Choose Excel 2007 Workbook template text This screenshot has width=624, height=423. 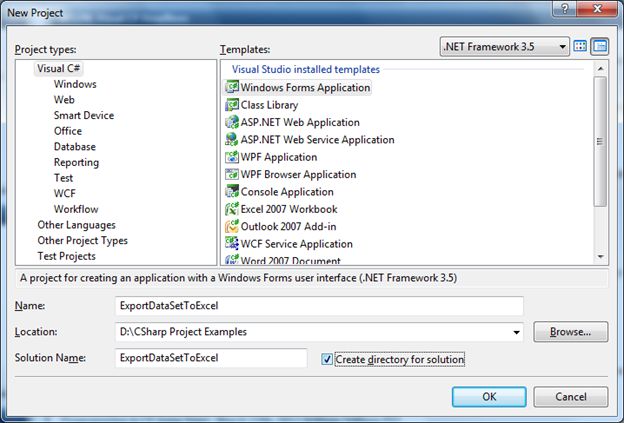point(289,209)
